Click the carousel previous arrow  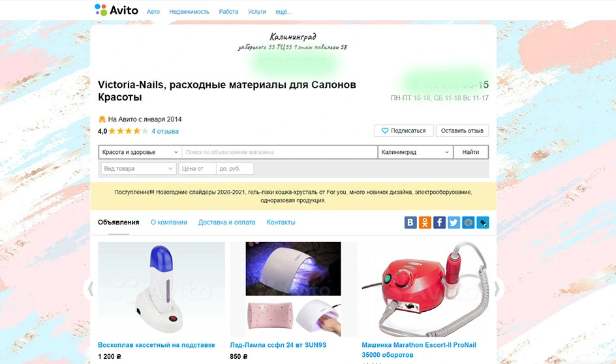[x=90, y=288]
